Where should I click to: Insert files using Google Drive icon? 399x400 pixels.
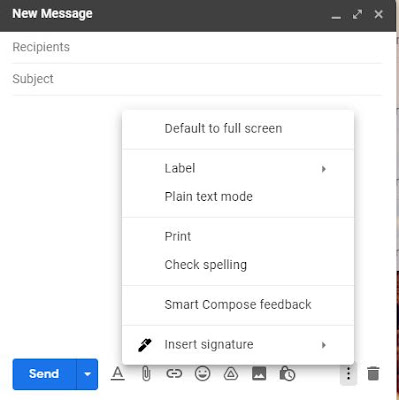[231, 374]
